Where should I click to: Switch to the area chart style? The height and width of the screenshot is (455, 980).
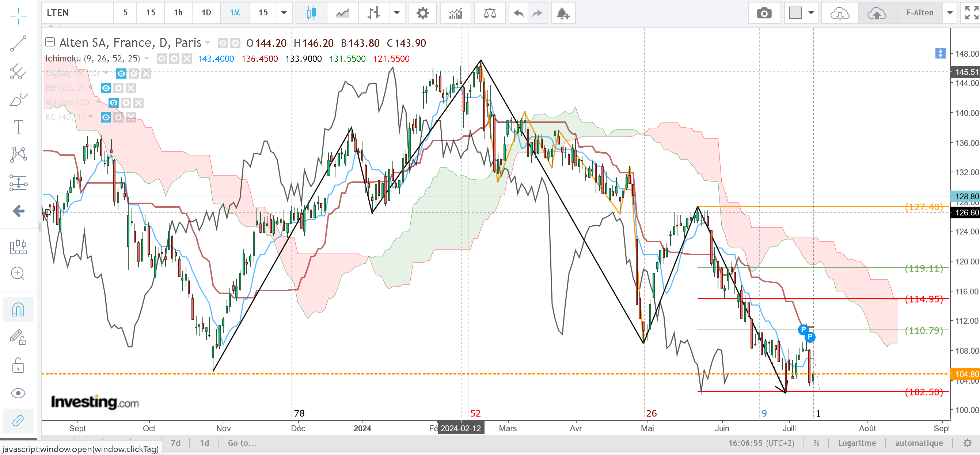(x=342, y=13)
